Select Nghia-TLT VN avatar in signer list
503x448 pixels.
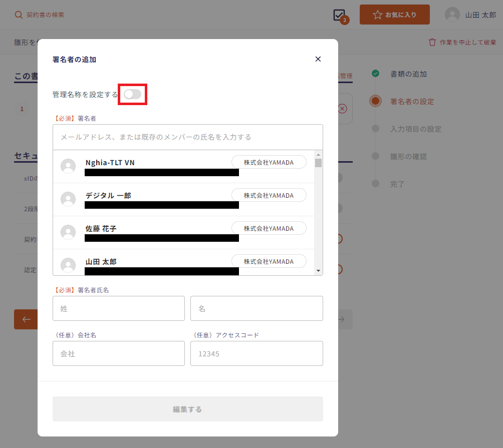68,166
